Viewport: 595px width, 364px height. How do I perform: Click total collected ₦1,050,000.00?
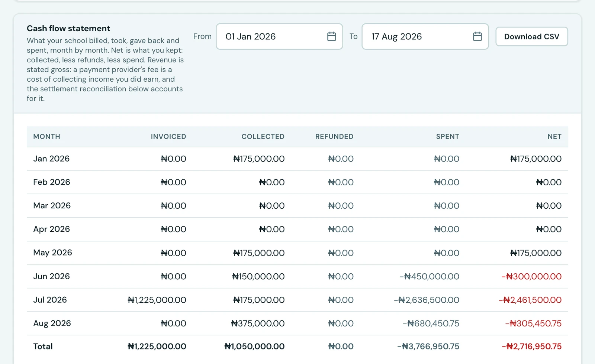coord(254,347)
